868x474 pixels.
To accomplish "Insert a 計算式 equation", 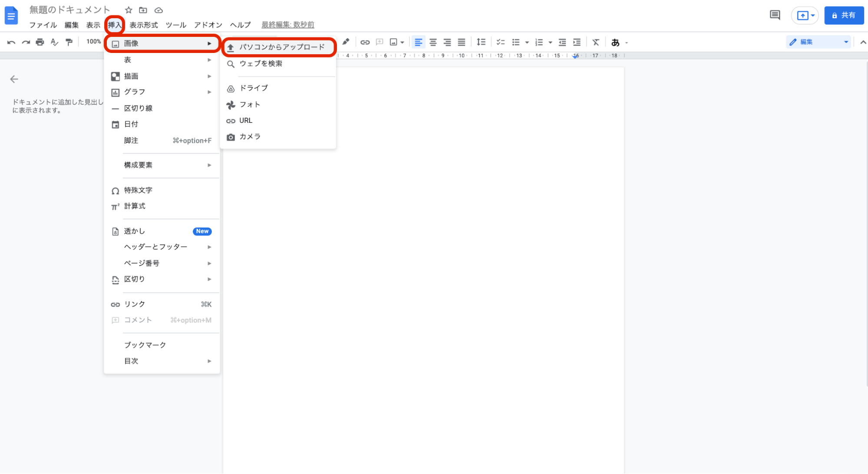I will [x=162, y=206].
